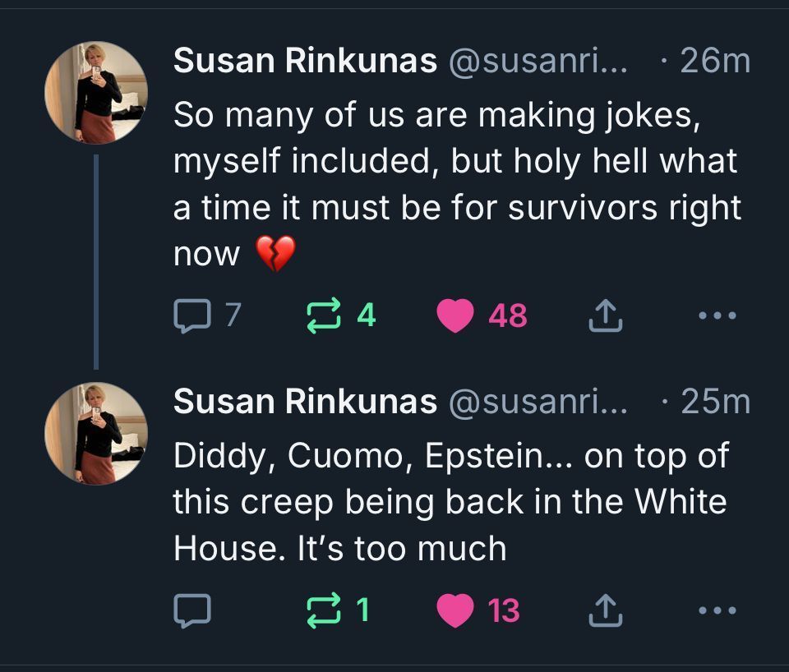Screen dimensions: 789x672
Task: Unlike the post with 48 likes
Action: pyautogui.click(x=454, y=315)
